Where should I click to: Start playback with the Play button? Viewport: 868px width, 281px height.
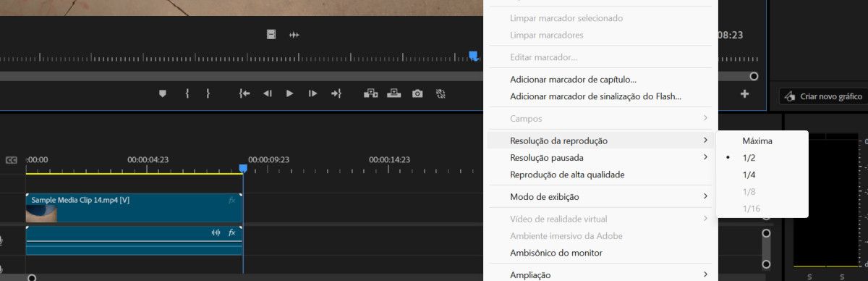pyautogui.click(x=290, y=93)
